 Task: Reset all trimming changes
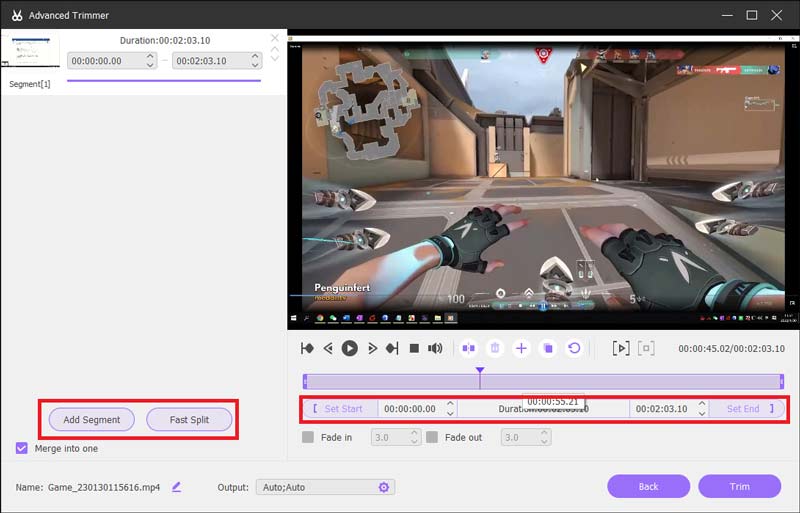pos(574,349)
